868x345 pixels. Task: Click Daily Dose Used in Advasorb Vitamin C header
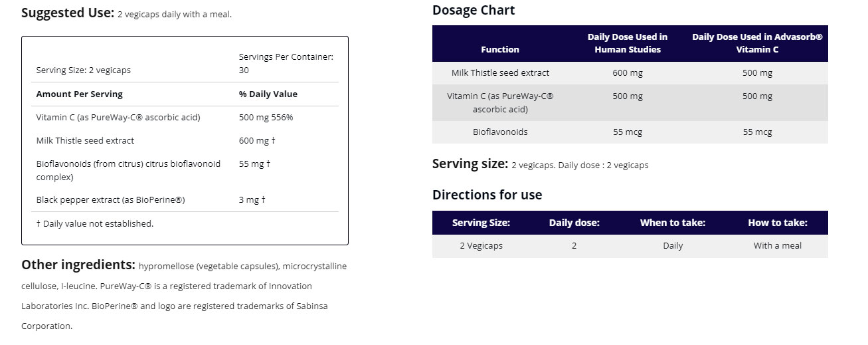pyautogui.click(x=757, y=43)
